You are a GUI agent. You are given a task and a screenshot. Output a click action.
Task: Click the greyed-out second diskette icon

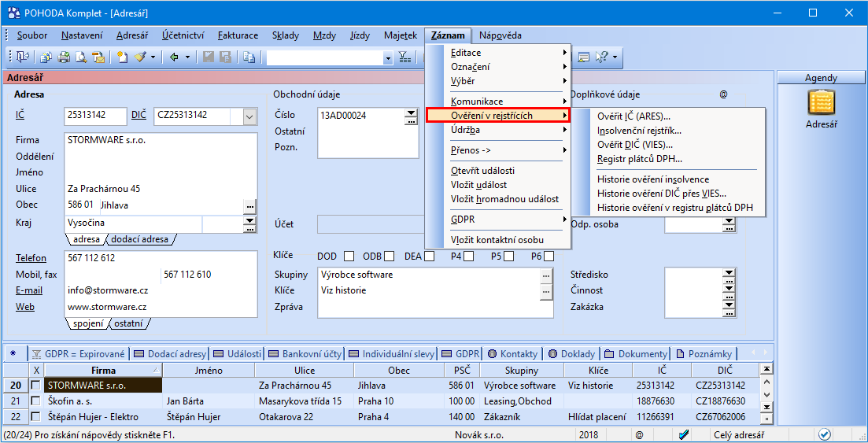pos(225,57)
